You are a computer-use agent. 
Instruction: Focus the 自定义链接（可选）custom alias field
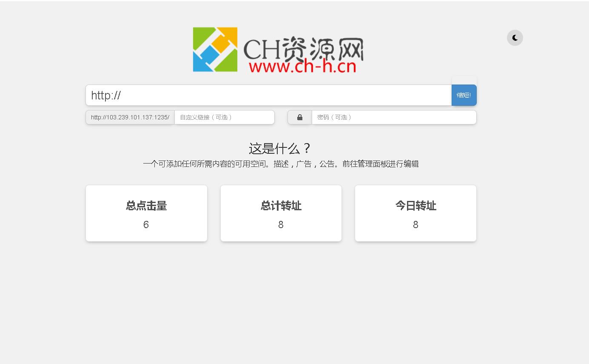click(225, 117)
